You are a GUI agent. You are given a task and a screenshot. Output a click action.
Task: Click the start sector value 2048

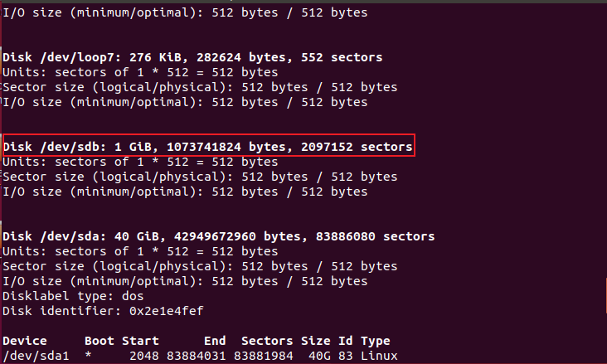144,356
